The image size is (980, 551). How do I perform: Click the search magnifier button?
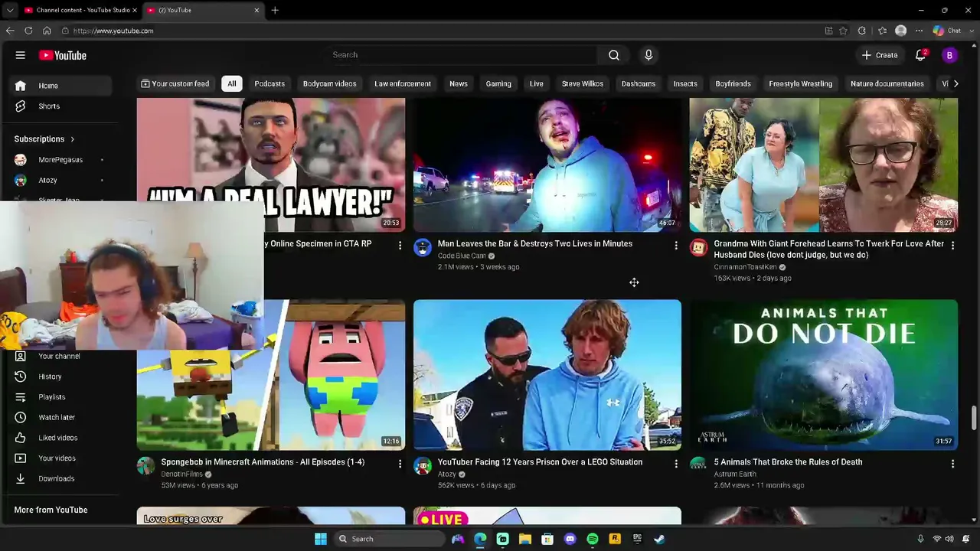[x=614, y=55]
